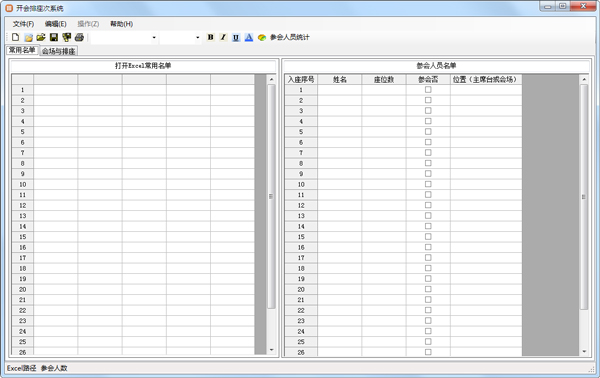Viewport: 600px width, 378px height.
Task: Check the 参会否 box in row 11
Action: pyautogui.click(x=428, y=195)
